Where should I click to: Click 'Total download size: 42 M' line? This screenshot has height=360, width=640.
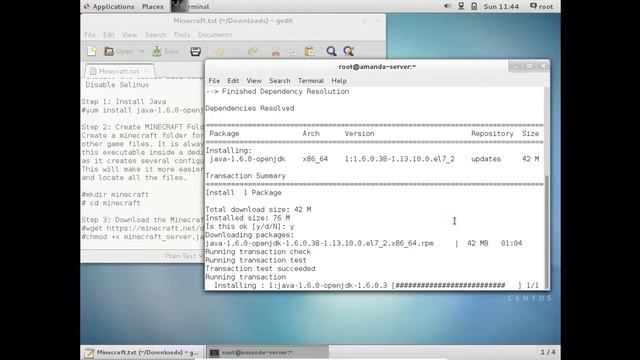click(x=258, y=209)
